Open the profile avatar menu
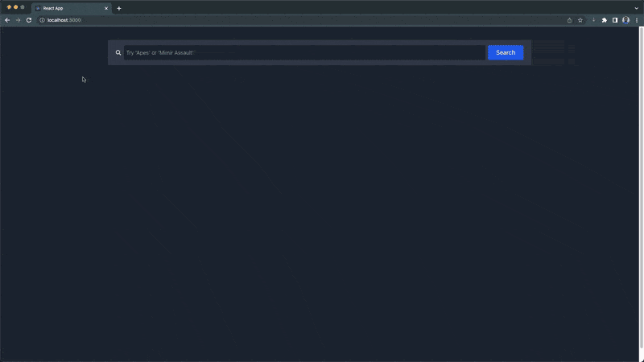 pyautogui.click(x=626, y=20)
